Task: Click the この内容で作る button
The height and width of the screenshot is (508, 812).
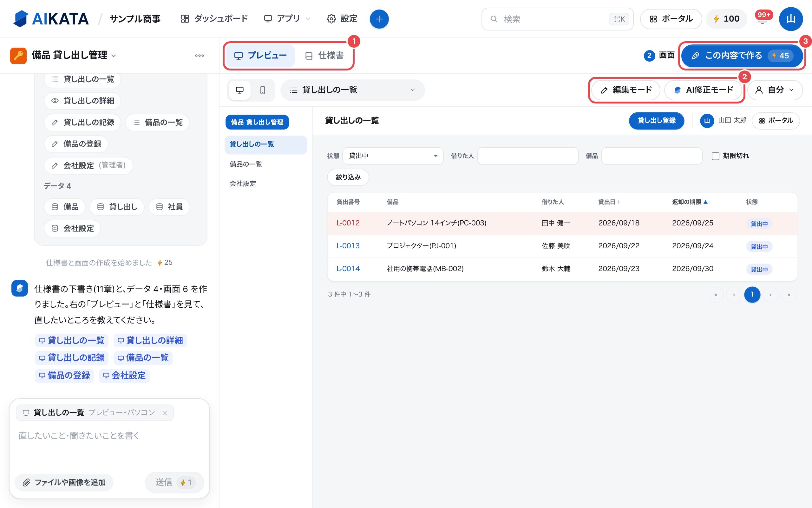Action: [x=742, y=56]
